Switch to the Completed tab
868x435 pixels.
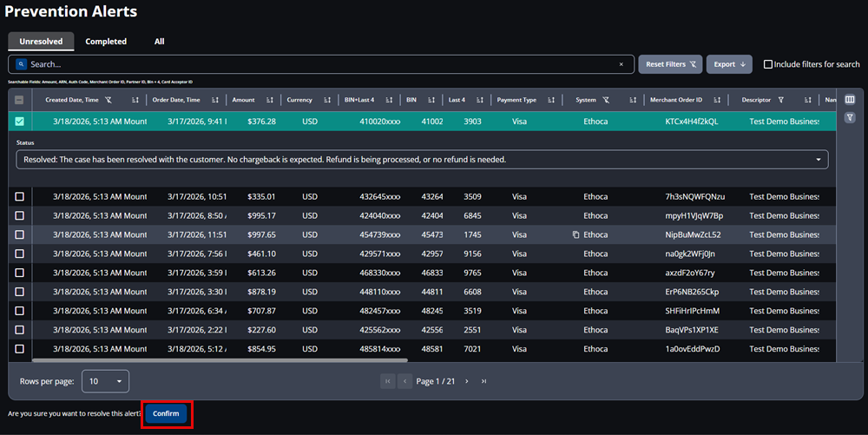[x=106, y=42]
